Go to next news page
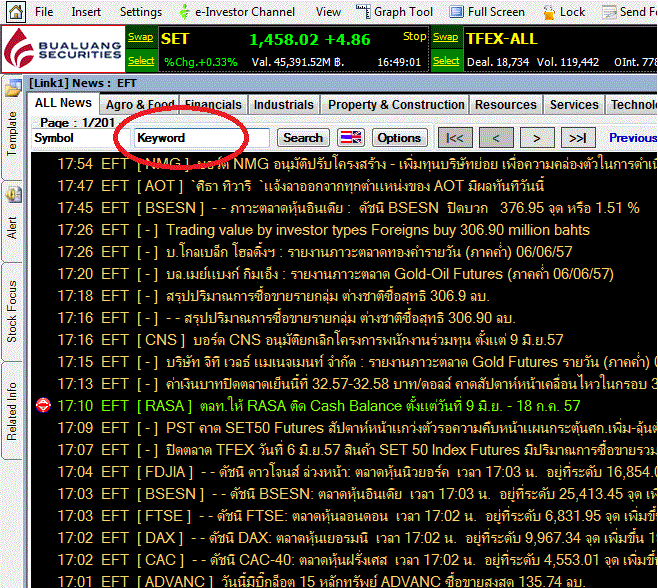Viewport: 658px width, 588px height. click(537, 138)
